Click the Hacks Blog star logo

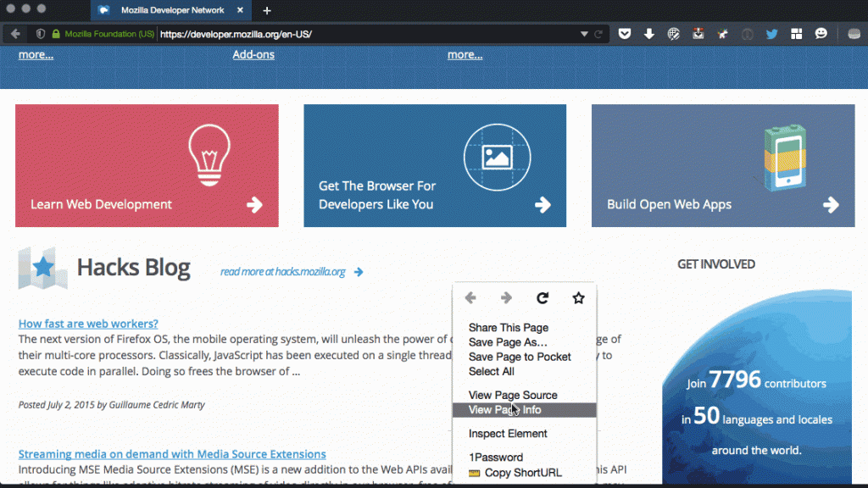[x=42, y=268]
